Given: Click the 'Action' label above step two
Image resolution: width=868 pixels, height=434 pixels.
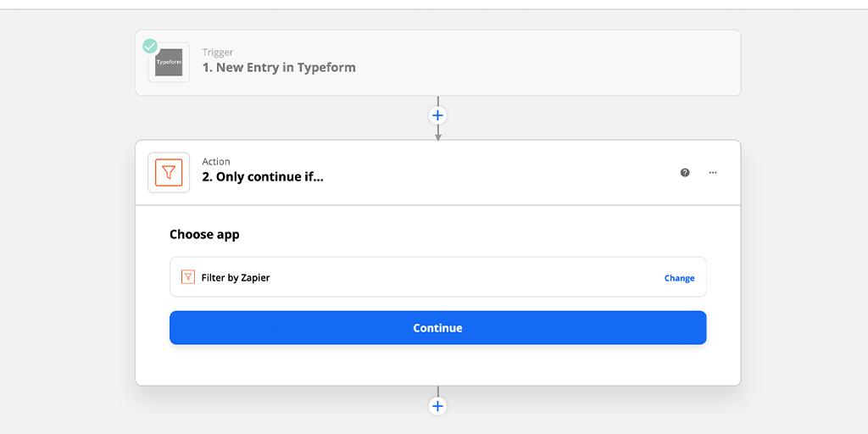Looking at the screenshot, I should pos(216,162).
